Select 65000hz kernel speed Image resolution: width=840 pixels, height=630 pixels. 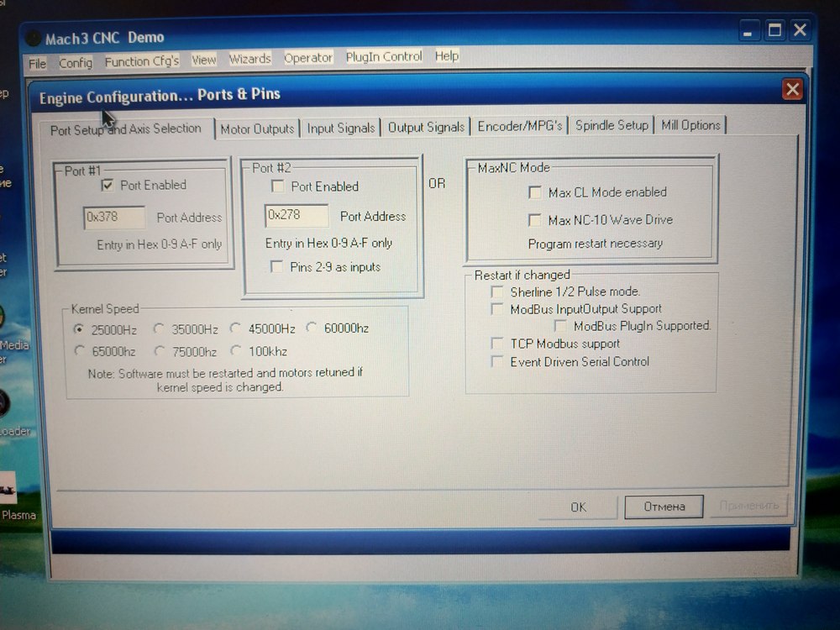(x=79, y=351)
